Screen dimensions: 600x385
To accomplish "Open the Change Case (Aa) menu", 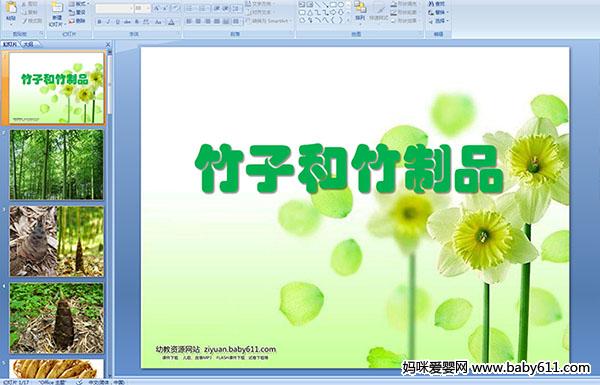I will click(x=158, y=22).
